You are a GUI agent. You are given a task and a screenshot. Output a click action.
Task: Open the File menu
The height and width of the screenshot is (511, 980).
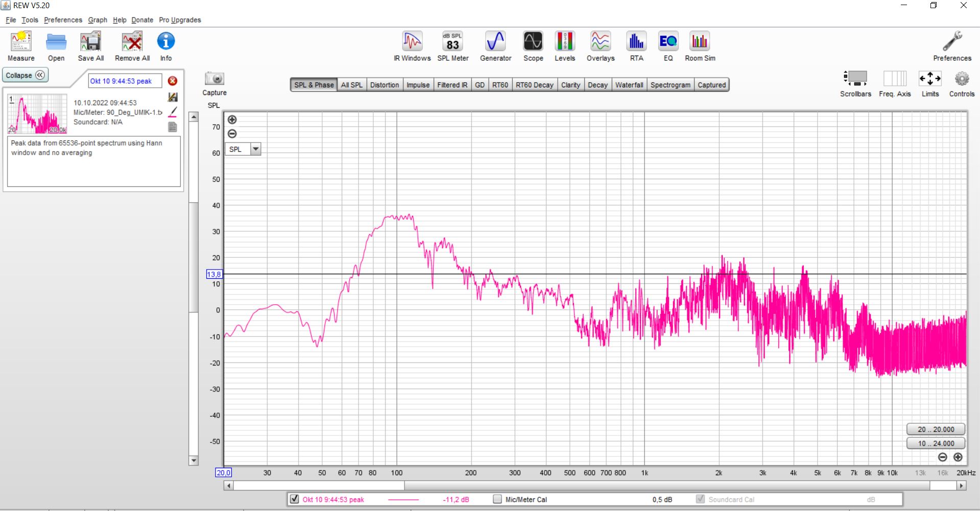pyautogui.click(x=11, y=20)
